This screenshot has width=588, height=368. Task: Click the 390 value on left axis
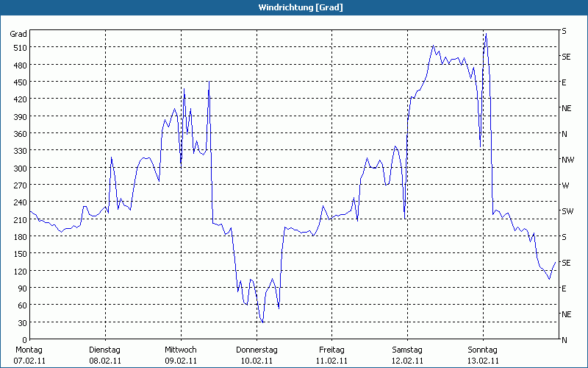pyautogui.click(x=21, y=117)
